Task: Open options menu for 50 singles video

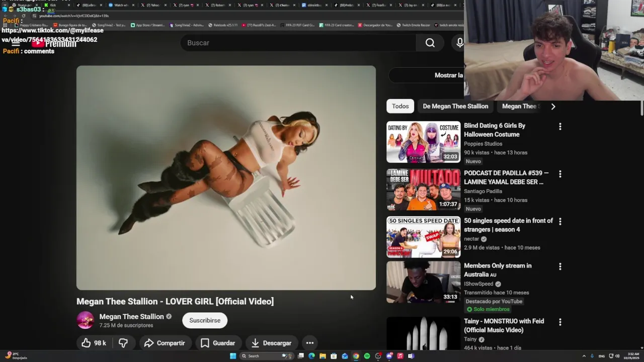Action: coord(560,221)
